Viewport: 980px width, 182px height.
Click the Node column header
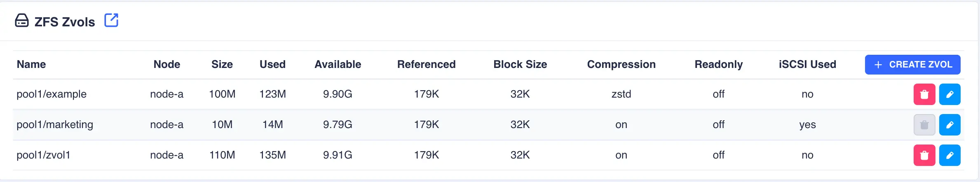(x=167, y=64)
